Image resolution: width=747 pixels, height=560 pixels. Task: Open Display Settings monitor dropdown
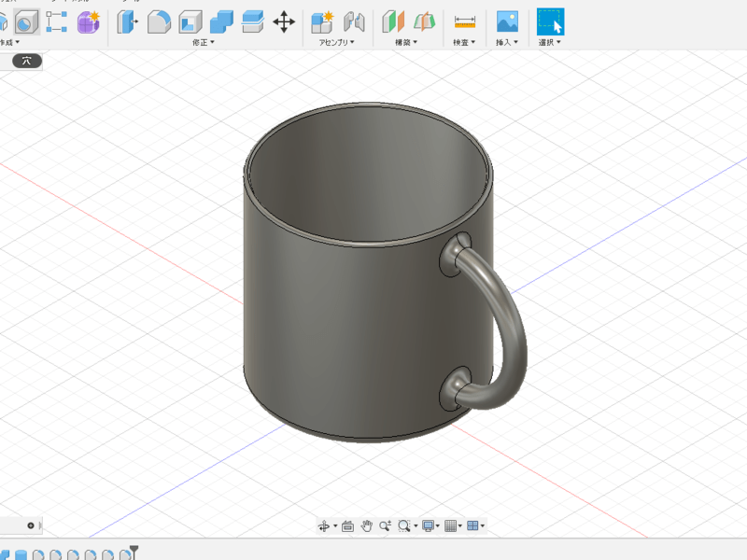pos(430,526)
